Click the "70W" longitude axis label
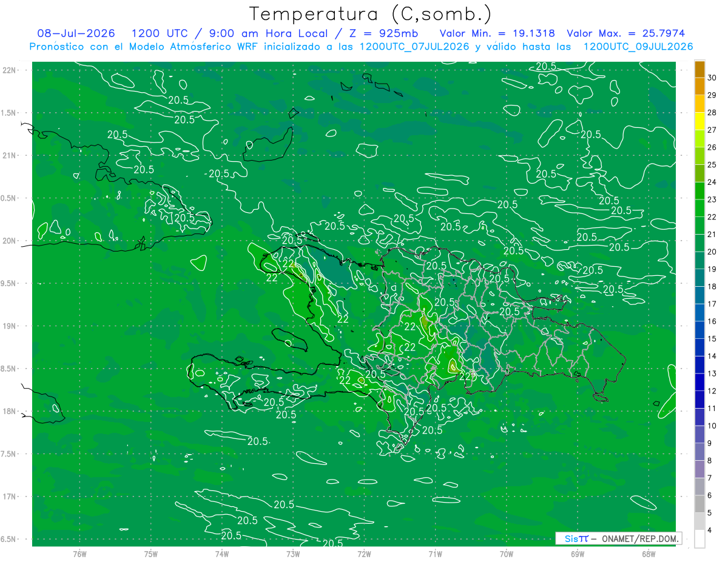Image resolution: width=728 pixels, height=562 pixels. coord(507,554)
